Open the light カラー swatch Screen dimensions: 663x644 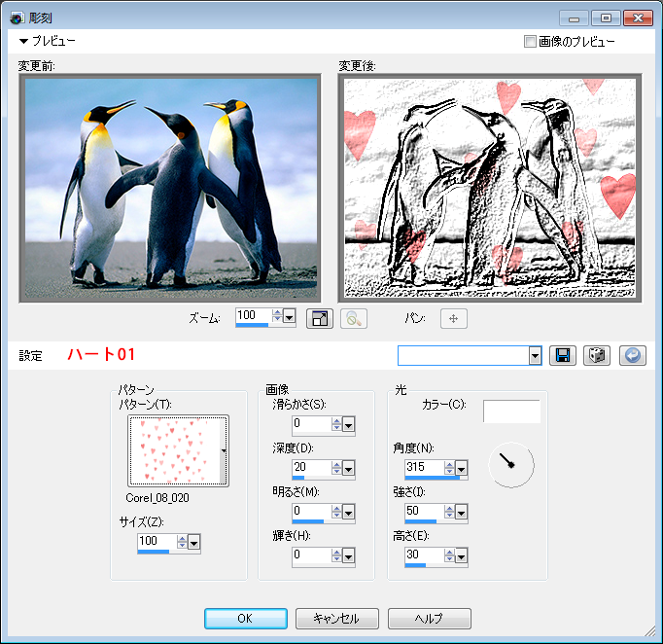(x=511, y=411)
